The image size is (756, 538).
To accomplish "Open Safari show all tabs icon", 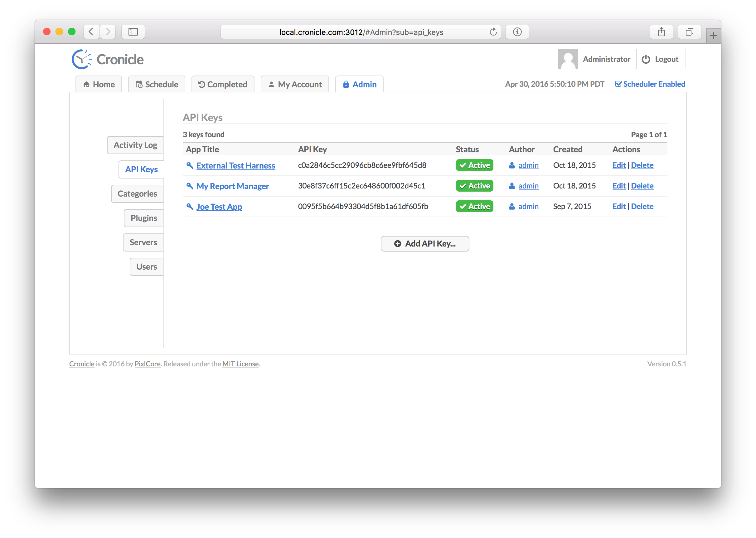I will click(689, 32).
